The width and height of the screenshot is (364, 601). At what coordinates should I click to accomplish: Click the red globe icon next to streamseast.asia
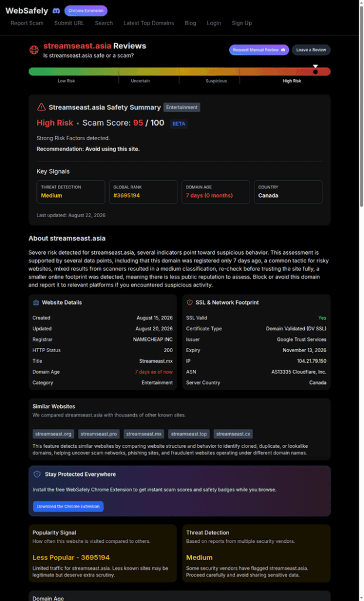[x=34, y=50]
